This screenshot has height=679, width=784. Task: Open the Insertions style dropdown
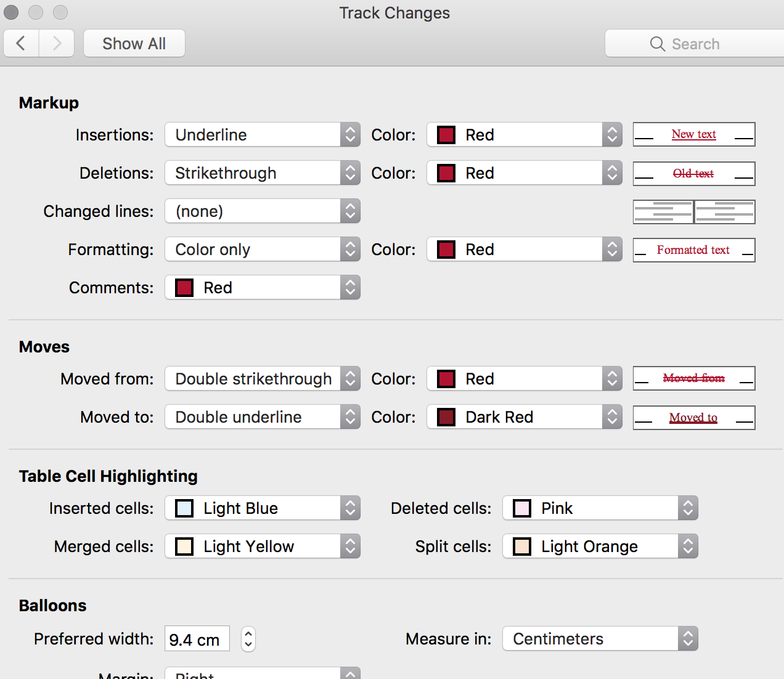262,134
